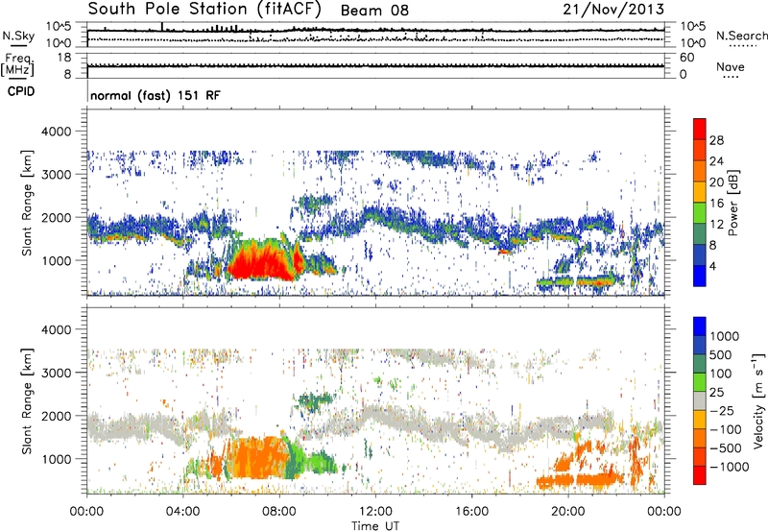Click the 'South Pole Station (fitACF)' title
768x532 pixels.
(204, 10)
